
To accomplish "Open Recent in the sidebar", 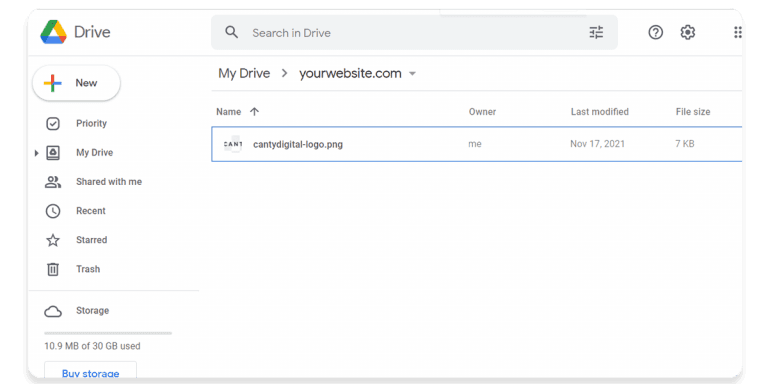I will tap(91, 211).
